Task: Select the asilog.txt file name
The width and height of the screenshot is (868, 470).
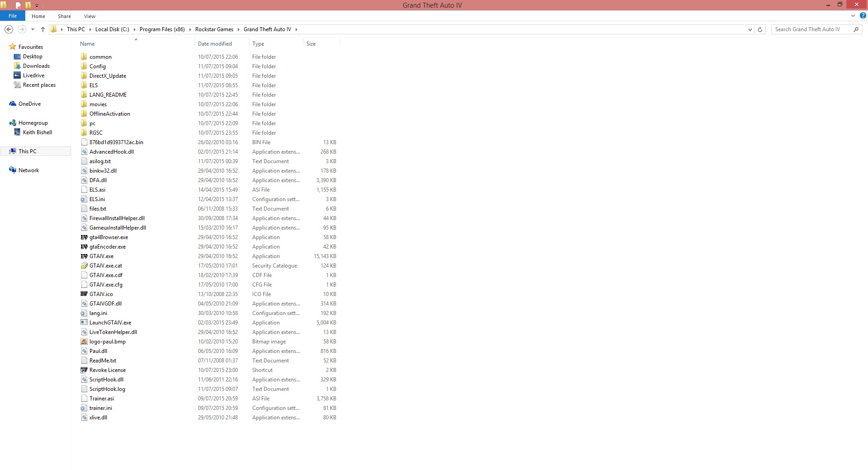Action: pyautogui.click(x=100, y=161)
